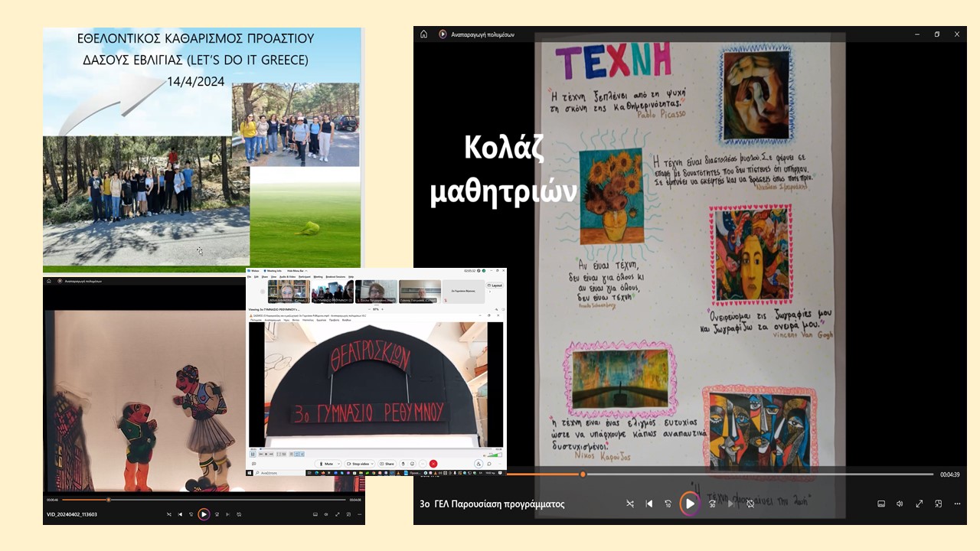The image size is (980, 551).
Task: Toggle shuffle in the right media player
Action: [x=630, y=504]
